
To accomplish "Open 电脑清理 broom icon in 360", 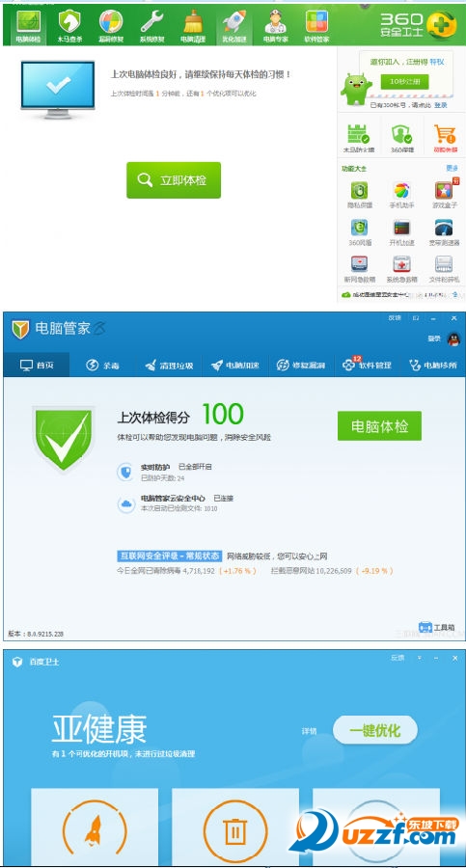I will coord(193,26).
